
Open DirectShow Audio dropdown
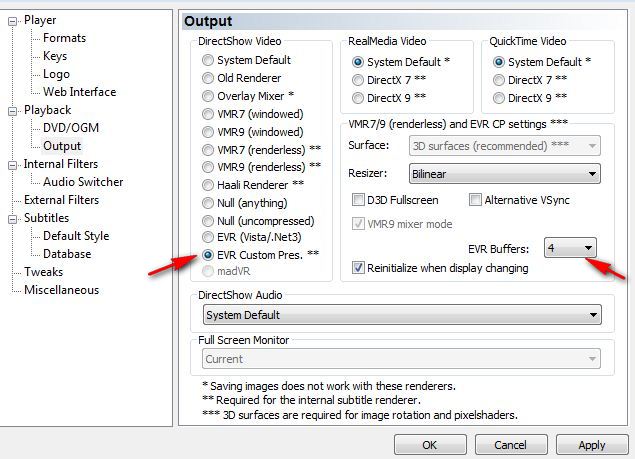click(402, 315)
